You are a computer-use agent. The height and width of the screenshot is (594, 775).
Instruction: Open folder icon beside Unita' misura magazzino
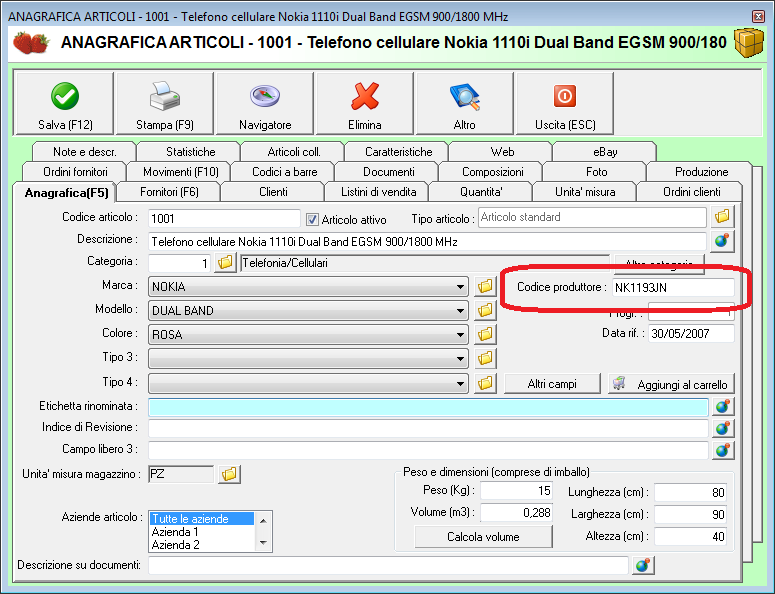229,474
